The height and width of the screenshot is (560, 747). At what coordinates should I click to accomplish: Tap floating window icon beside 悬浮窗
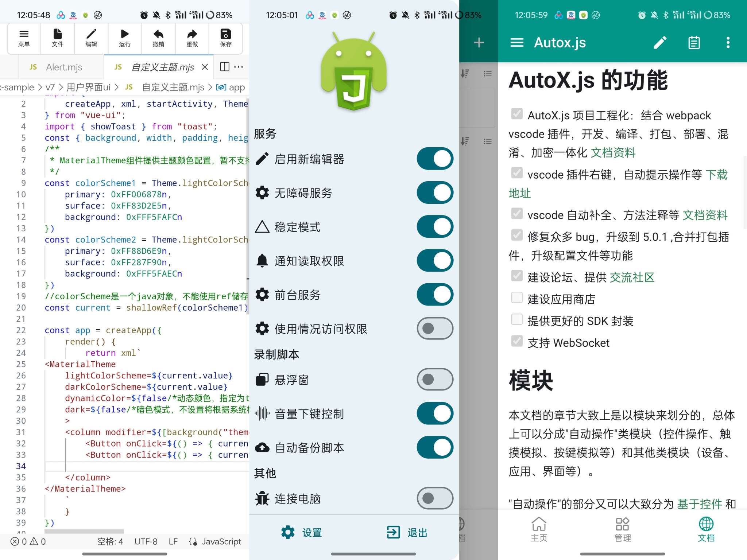coord(262,380)
